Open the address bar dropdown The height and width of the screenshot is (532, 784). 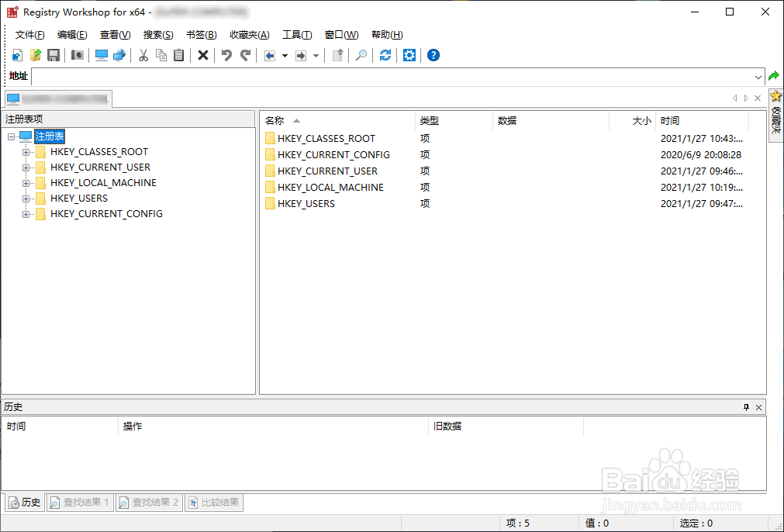point(758,77)
